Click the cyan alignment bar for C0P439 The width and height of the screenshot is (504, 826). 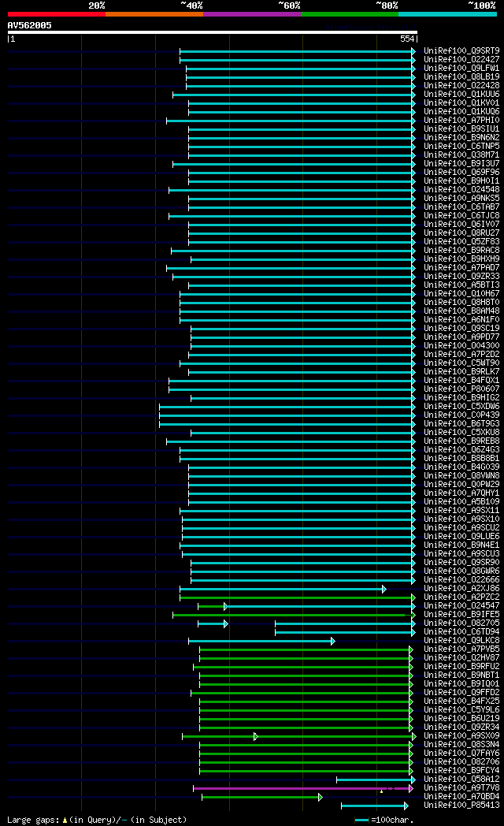pos(287,415)
